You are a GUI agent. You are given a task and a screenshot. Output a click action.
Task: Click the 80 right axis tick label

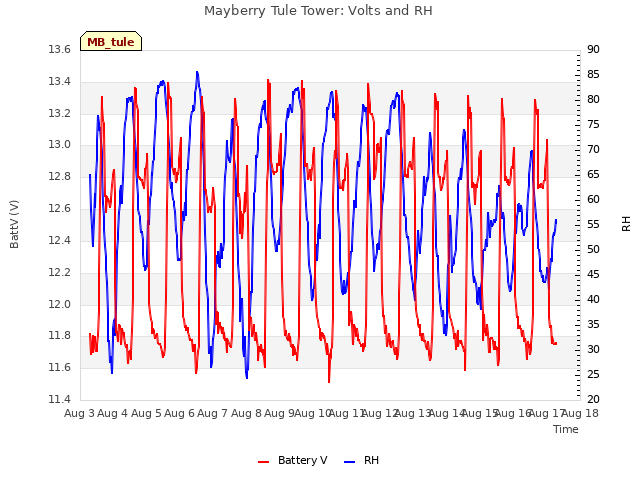coord(593,100)
